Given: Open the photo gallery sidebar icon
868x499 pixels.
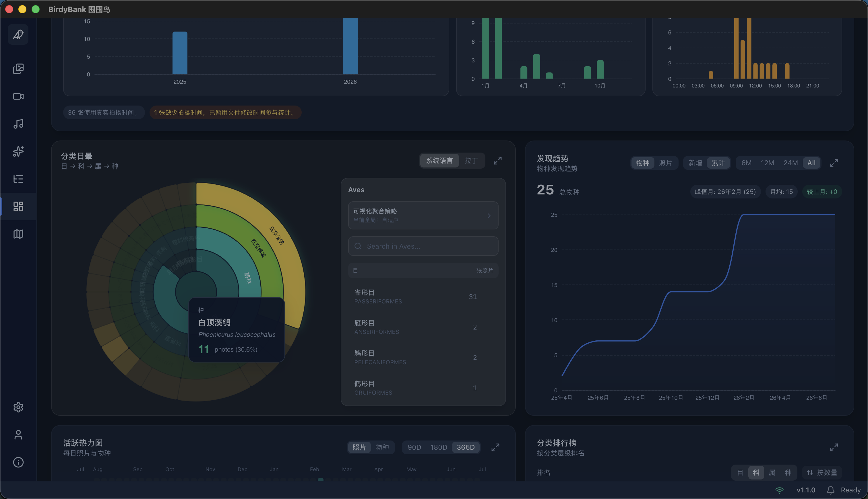Looking at the screenshot, I should [18, 69].
